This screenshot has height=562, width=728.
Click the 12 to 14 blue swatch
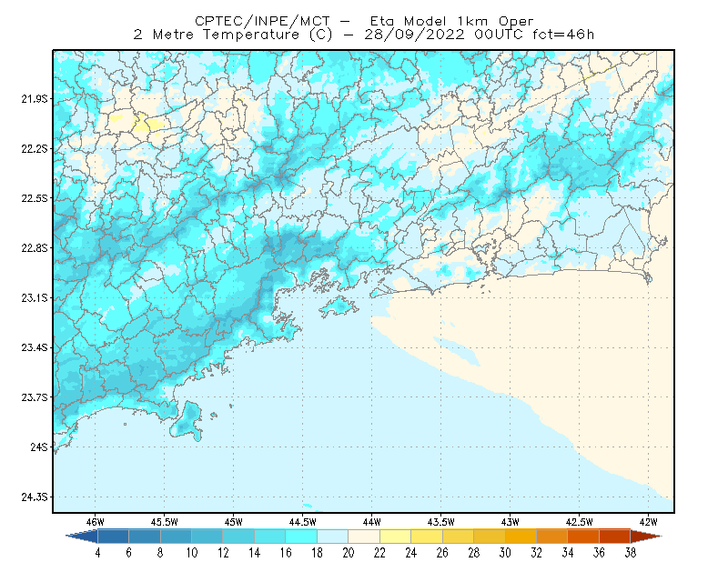click(238, 537)
